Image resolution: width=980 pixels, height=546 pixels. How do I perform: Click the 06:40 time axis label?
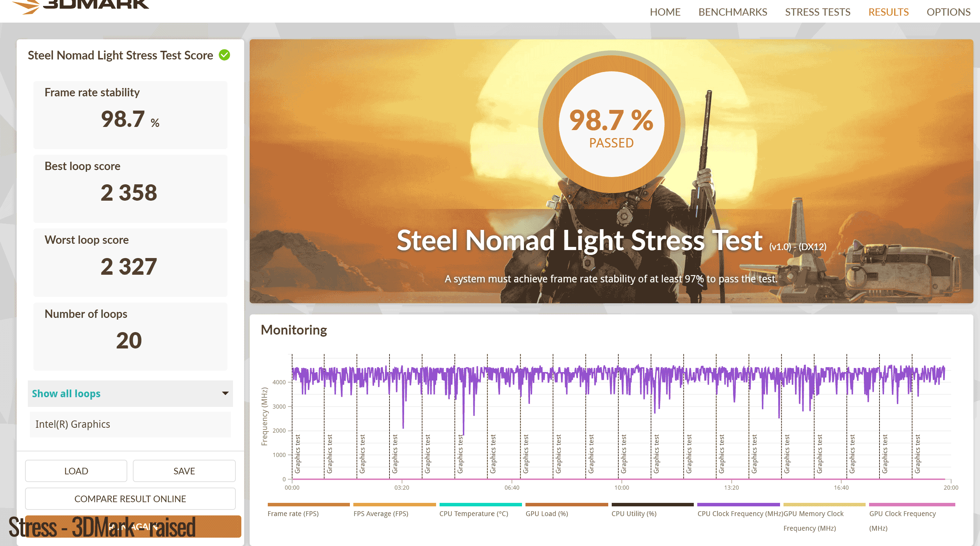coord(512,488)
